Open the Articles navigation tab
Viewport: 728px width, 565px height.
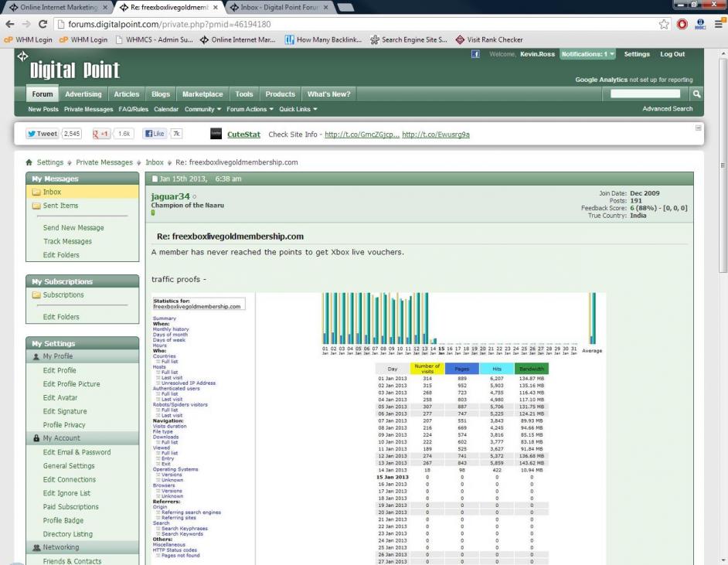point(127,94)
